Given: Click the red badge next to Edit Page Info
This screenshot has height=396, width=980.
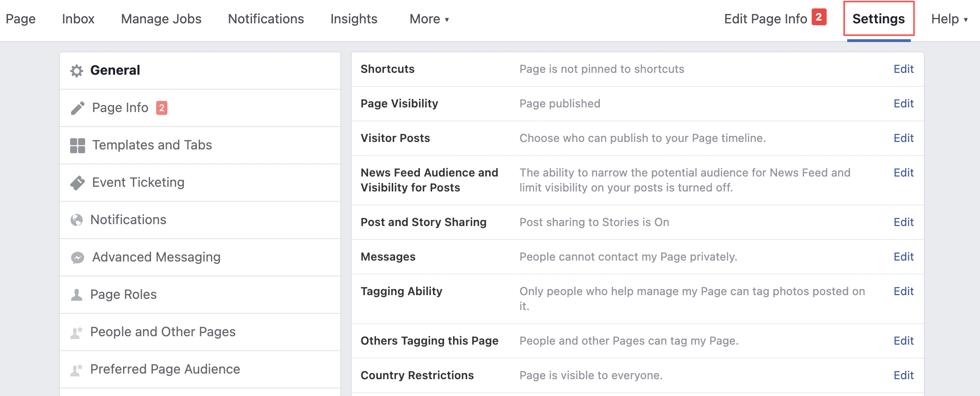Looking at the screenshot, I should tap(819, 17).
